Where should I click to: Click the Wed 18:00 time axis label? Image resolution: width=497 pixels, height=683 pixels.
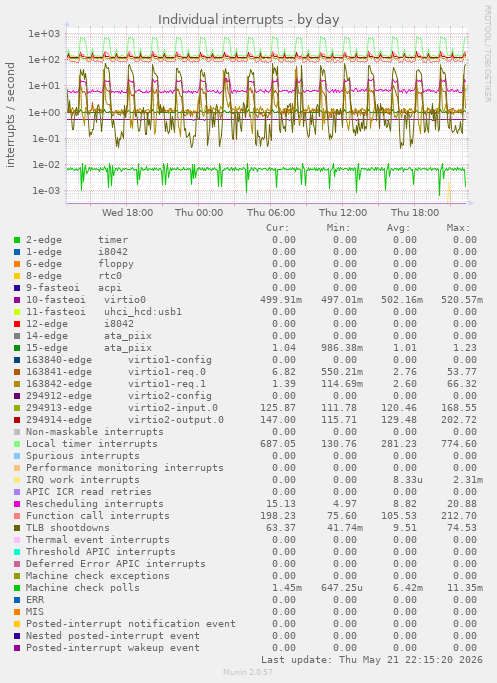127,213
